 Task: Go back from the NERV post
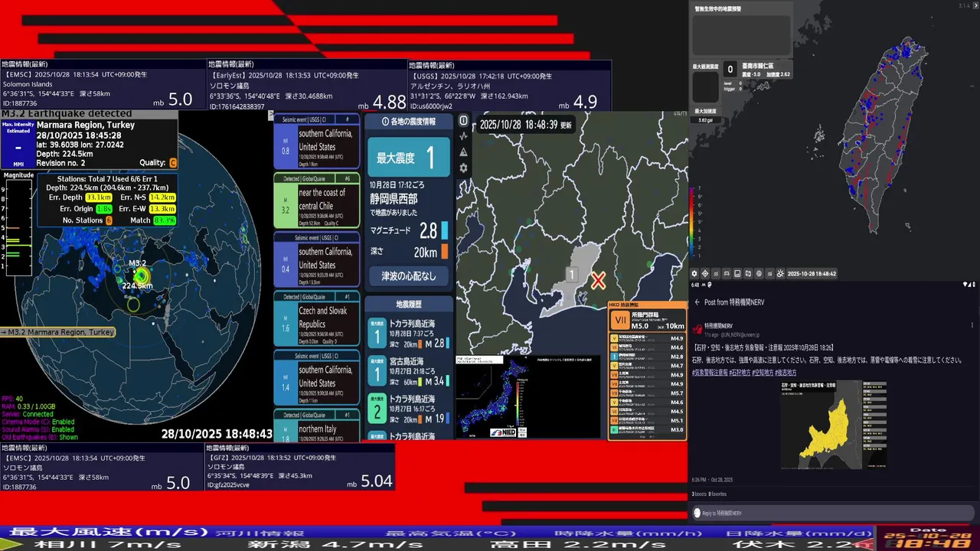(697, 302)
